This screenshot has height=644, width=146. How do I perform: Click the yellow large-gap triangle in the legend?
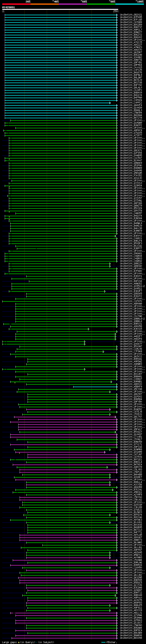coord(19,642)
